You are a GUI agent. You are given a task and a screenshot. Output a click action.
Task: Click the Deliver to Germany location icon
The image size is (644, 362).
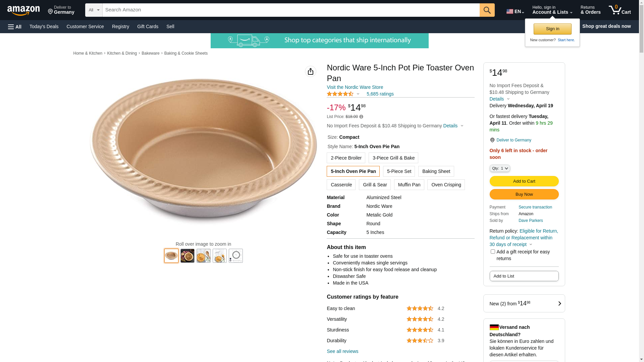[x=492, y=140]
